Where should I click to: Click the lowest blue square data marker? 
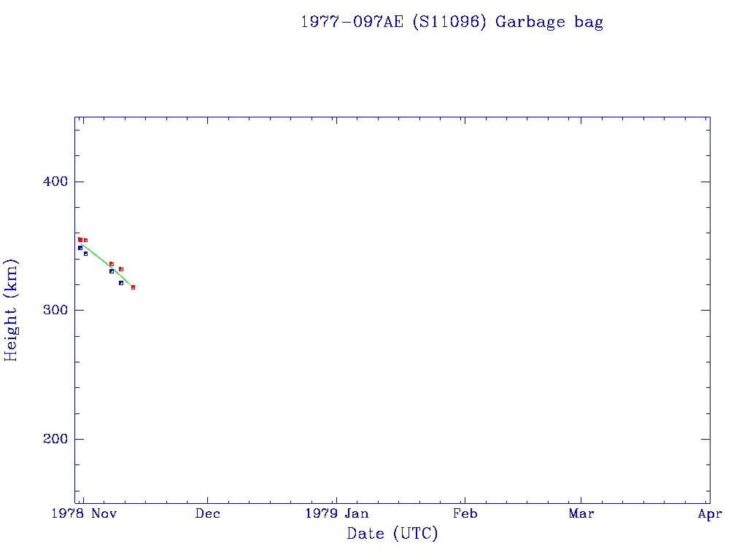(x=121, y=283)
